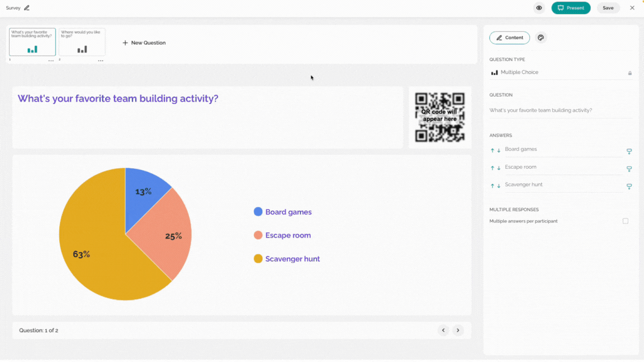
Task: Click the Present button
Action: pos(570,8)
